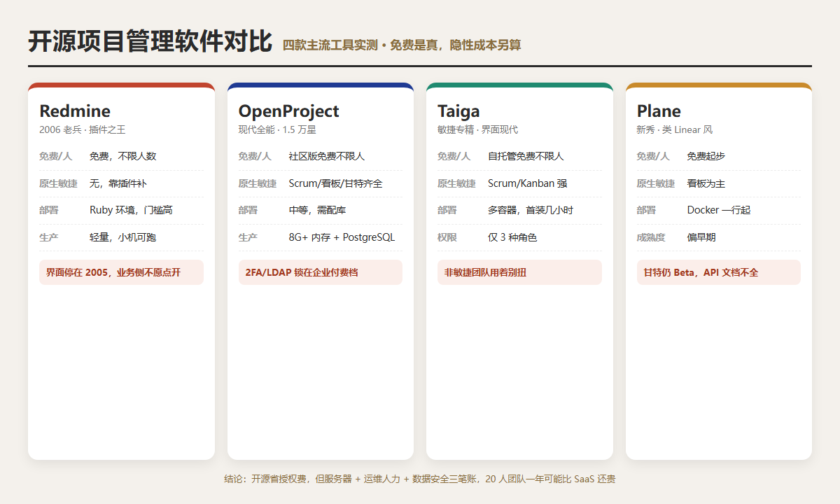Click Redmine value 轻量，小机可跑
This screenshot has width=840, height=504.
(123, 237)
